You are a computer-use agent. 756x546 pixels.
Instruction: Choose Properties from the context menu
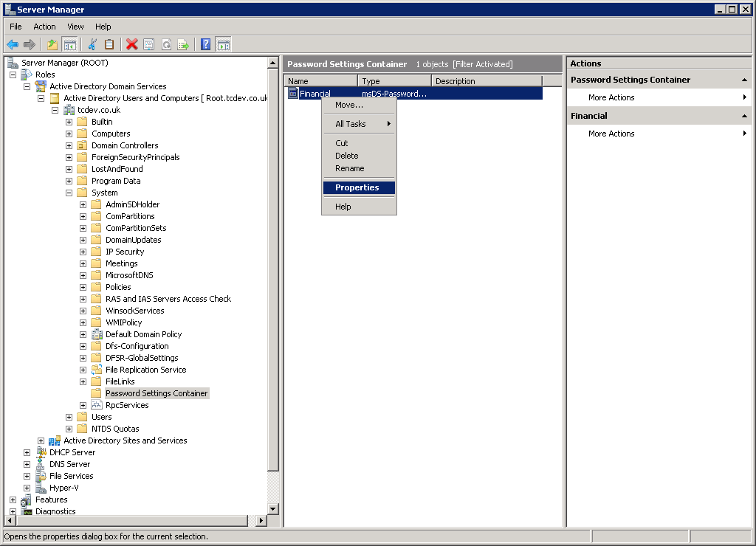(360, 187)
